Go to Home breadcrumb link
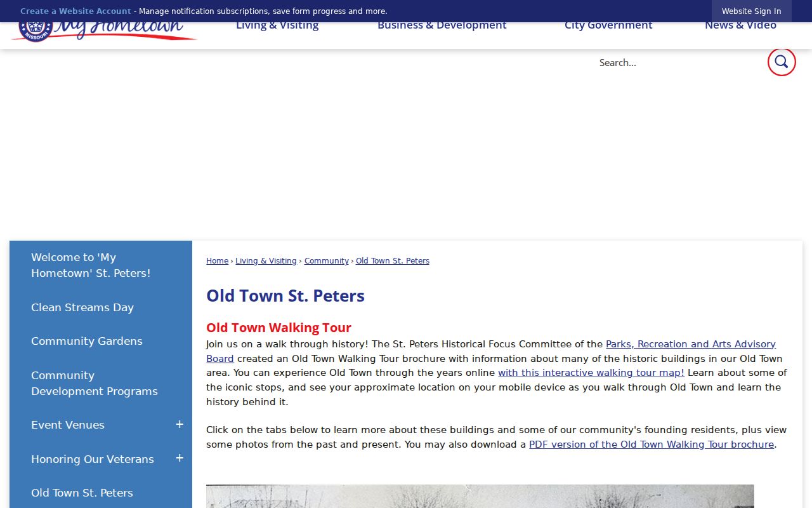 click(x=217, y=261)
